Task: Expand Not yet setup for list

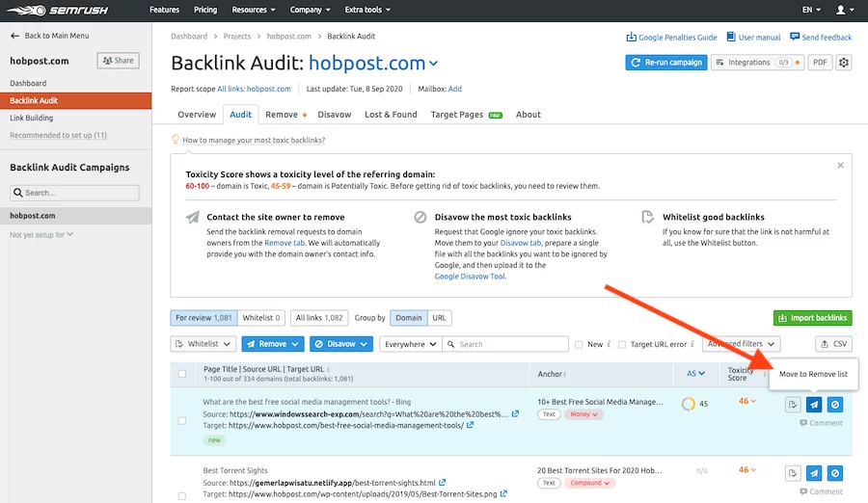Action: [x=41, y=234]
